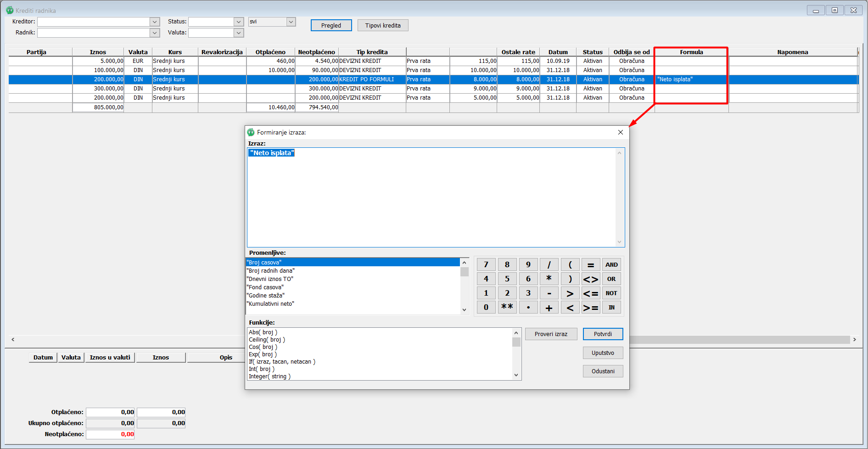Select "Godine staža" in variables list
Screen dimensions: 868x449
267,296
